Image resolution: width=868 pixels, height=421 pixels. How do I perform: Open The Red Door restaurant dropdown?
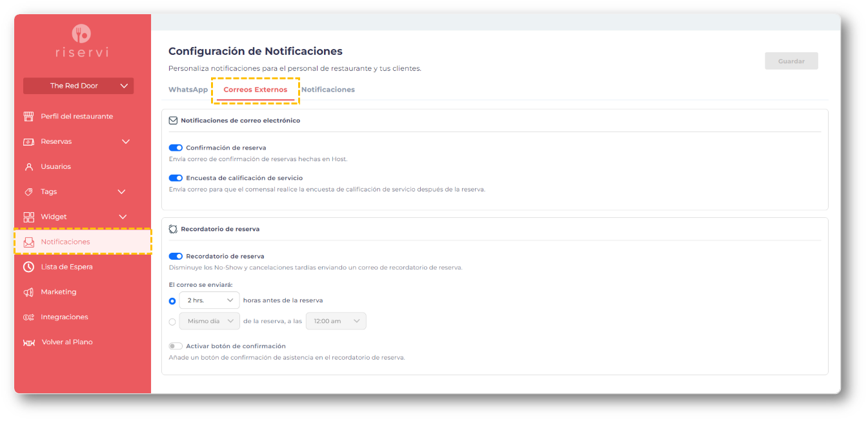(78, 86)
